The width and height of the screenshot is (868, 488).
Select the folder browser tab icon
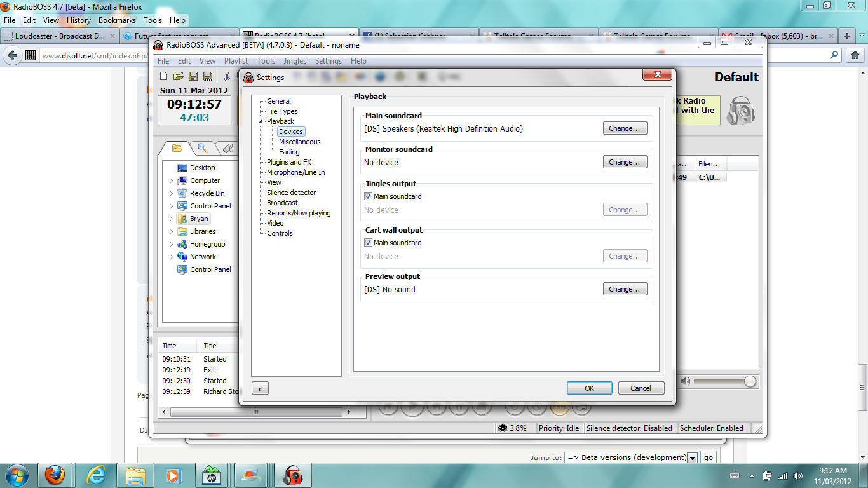[177, 148]
